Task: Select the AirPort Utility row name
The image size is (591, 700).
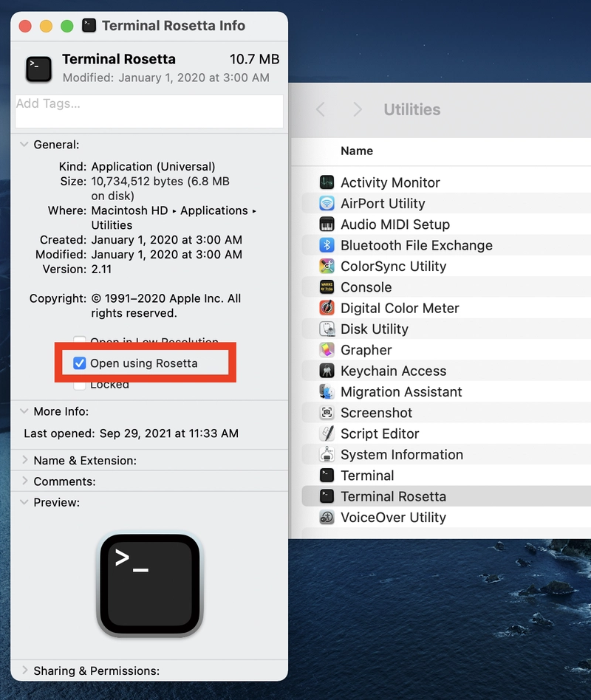Action: (383, 203)
